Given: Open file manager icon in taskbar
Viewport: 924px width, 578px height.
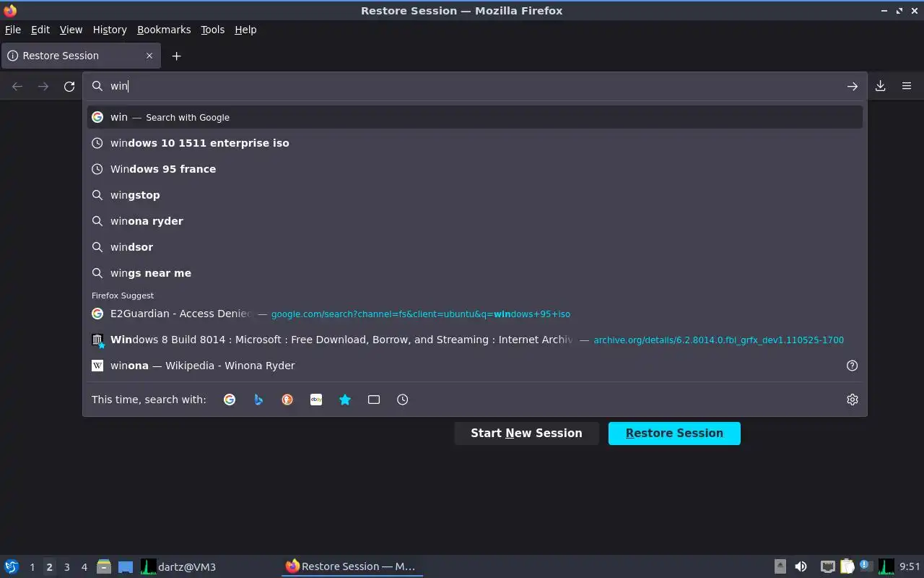Looking at the screenshot, I should coord(104,566).
